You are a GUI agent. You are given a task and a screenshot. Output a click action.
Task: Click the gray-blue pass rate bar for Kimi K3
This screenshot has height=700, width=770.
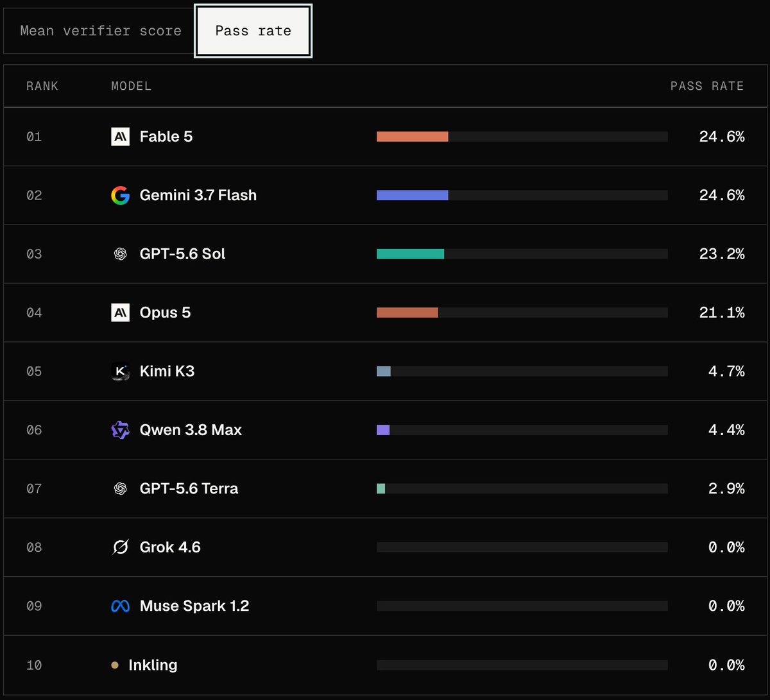(384, 371)
